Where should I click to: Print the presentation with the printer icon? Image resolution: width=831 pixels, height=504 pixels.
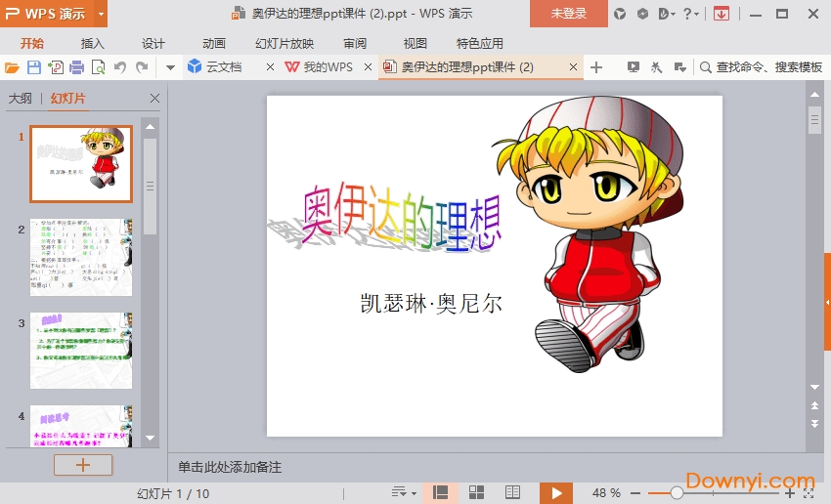77,67
